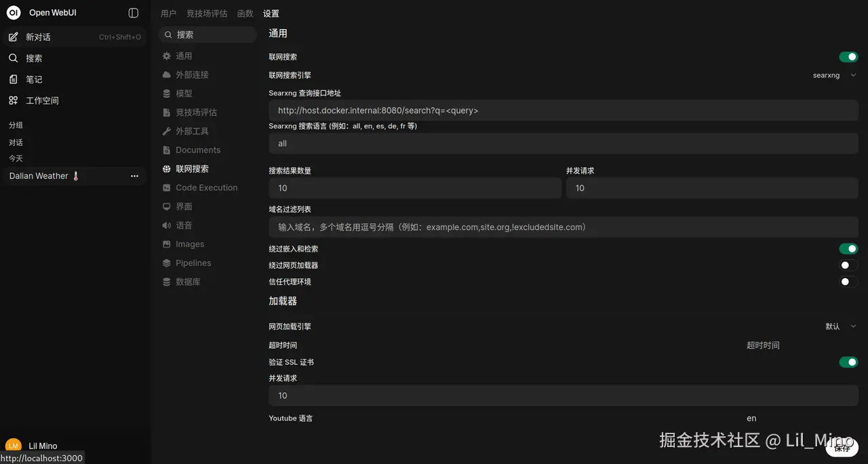Disable the 联网搜索 toggle
This screenshot has width=868, height=464.
[848, 56]
